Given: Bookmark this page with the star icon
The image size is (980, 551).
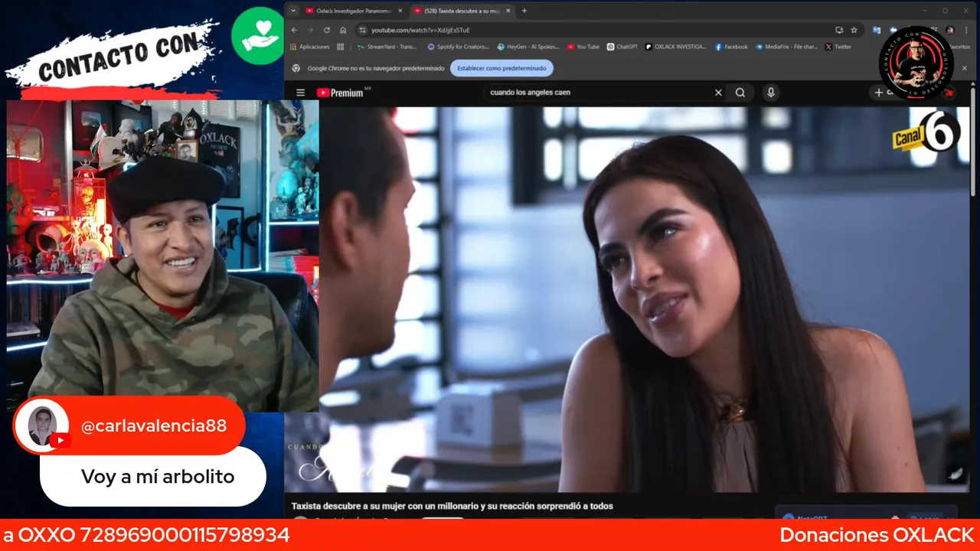Looking at the screenshot, I should 854,30.
